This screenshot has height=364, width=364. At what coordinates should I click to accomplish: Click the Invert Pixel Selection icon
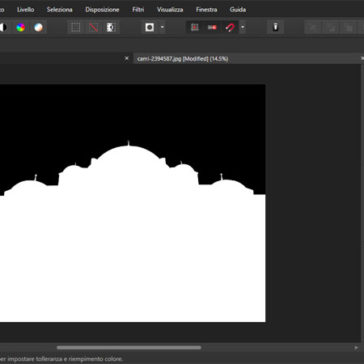point(111,27)
